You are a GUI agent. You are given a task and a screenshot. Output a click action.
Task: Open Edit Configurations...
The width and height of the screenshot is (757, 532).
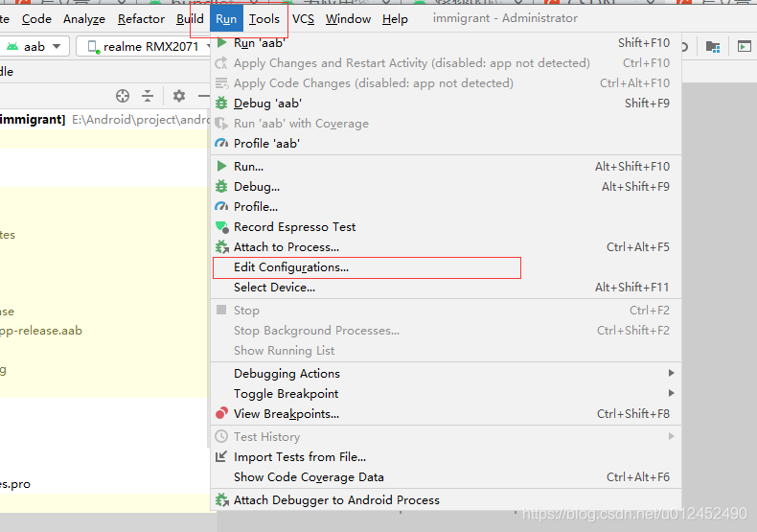(x=446, y=267)
